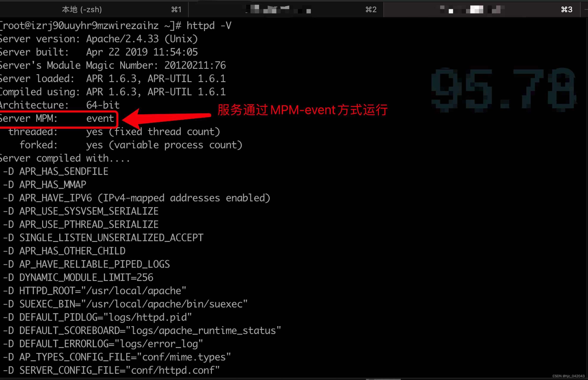Click the Apache/2.4.33 (Unix) version text
This screenshot has width=588, height=380.
click(142, 39)
